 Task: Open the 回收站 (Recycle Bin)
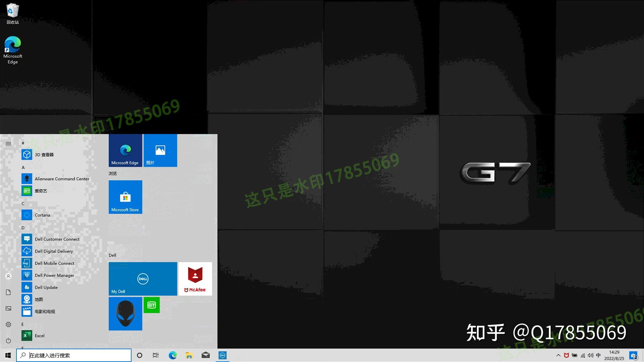point(12,11)
